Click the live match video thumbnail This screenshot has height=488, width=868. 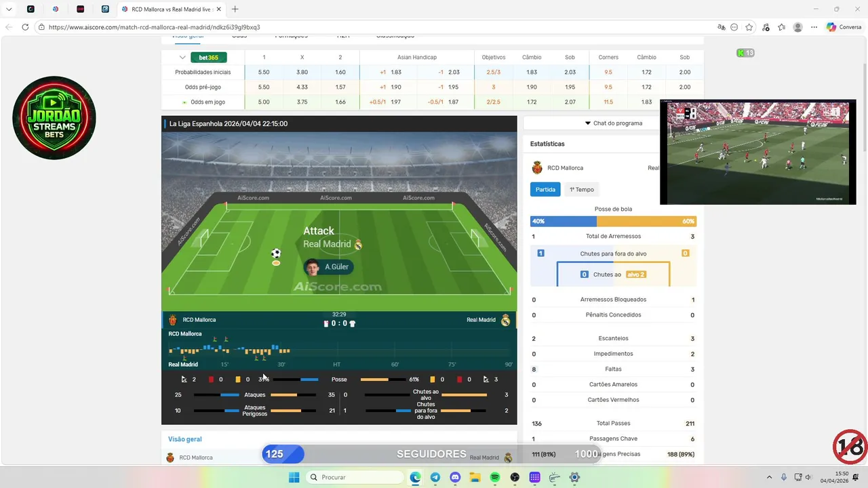point(757,152)
